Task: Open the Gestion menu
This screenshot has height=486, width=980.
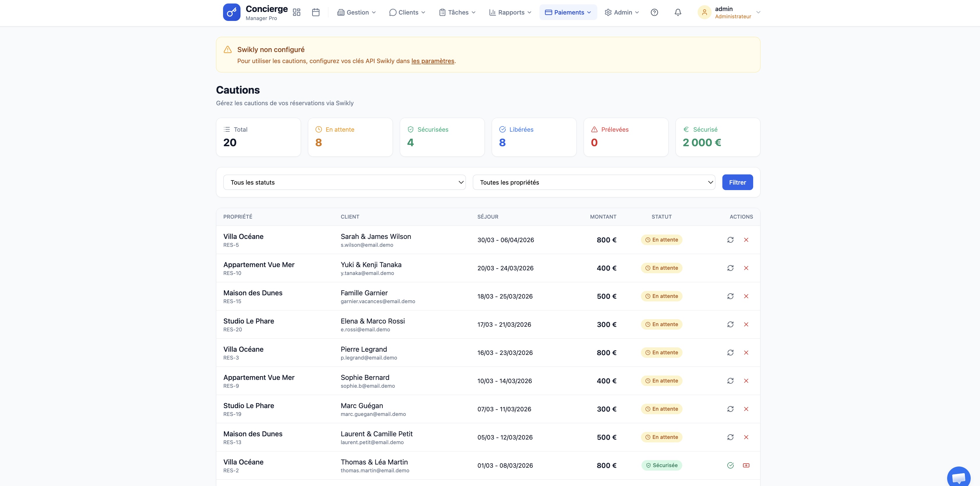Action: [357, 12]
